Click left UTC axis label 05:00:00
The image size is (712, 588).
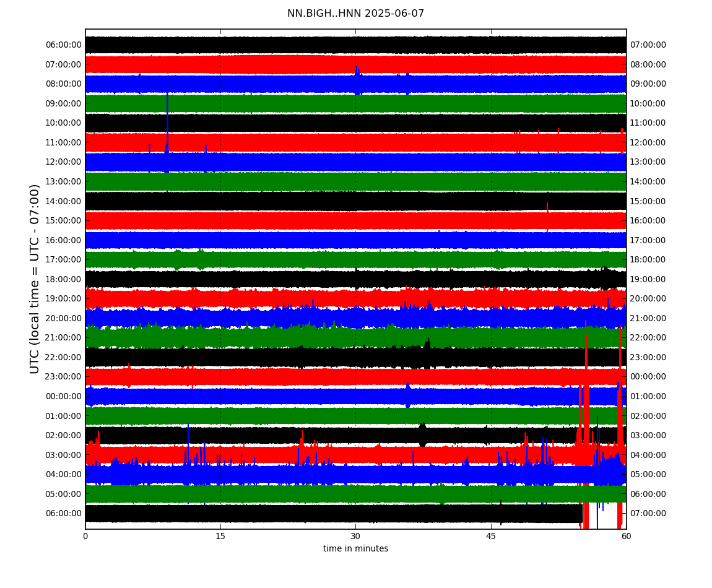[64, 494]
